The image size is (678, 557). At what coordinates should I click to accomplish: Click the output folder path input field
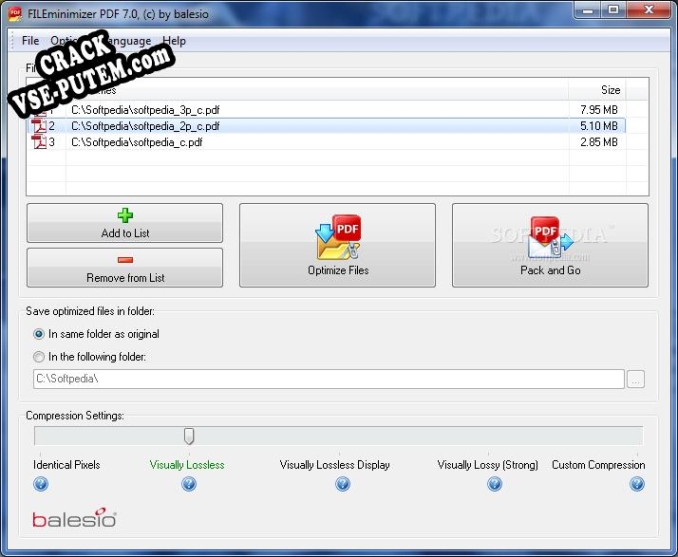pos(329,379)
